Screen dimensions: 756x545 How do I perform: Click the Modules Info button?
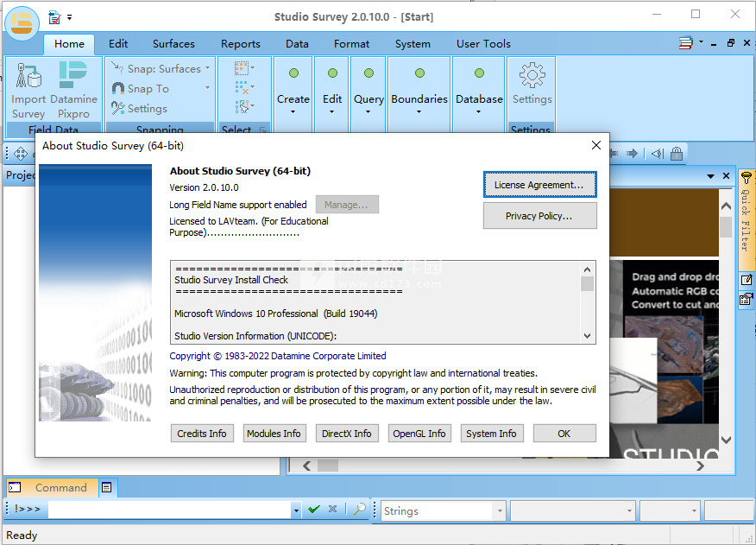pos(274,433)
